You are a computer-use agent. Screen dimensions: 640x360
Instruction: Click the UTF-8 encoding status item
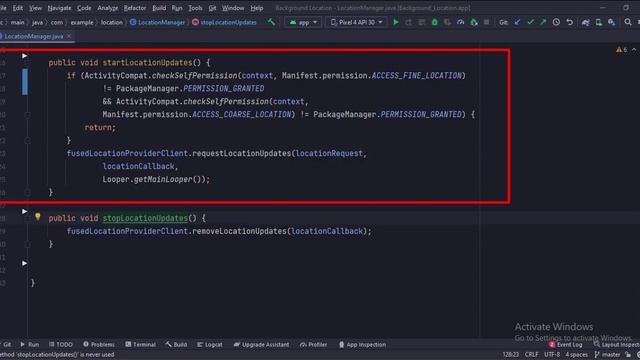pyautogui.click(x=552, y=355)
